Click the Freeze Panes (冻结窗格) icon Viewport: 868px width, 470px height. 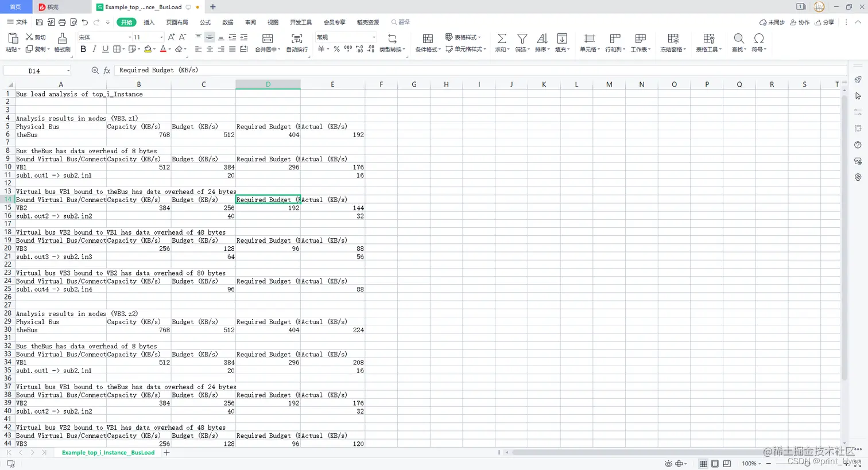(x=673, y=38)
